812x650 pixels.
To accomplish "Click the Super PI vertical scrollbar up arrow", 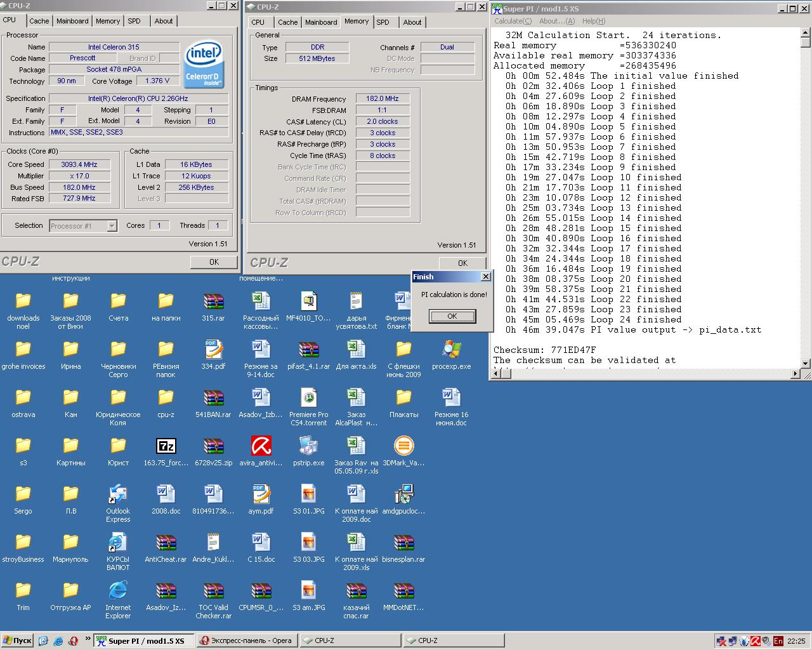I will click(x=806, y=32).
